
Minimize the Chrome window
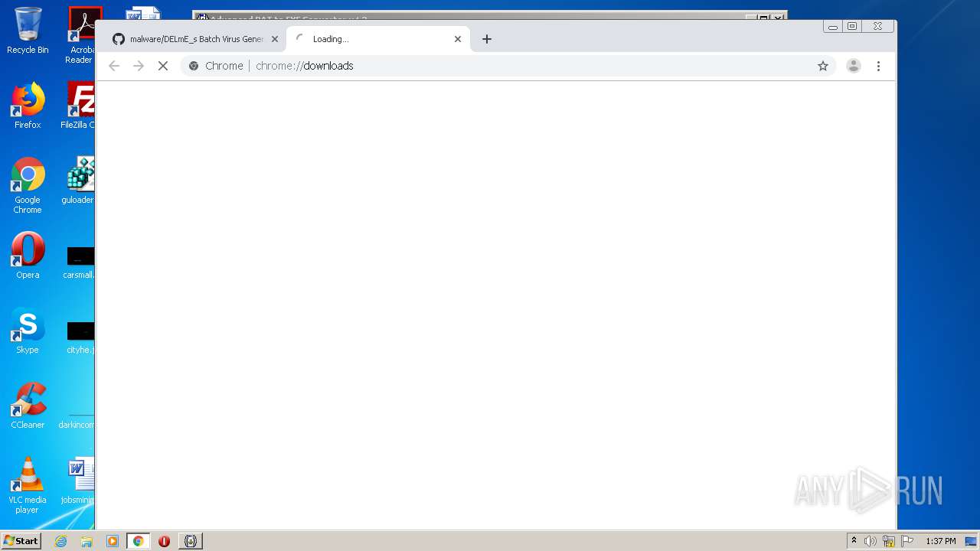click(833, 26)
